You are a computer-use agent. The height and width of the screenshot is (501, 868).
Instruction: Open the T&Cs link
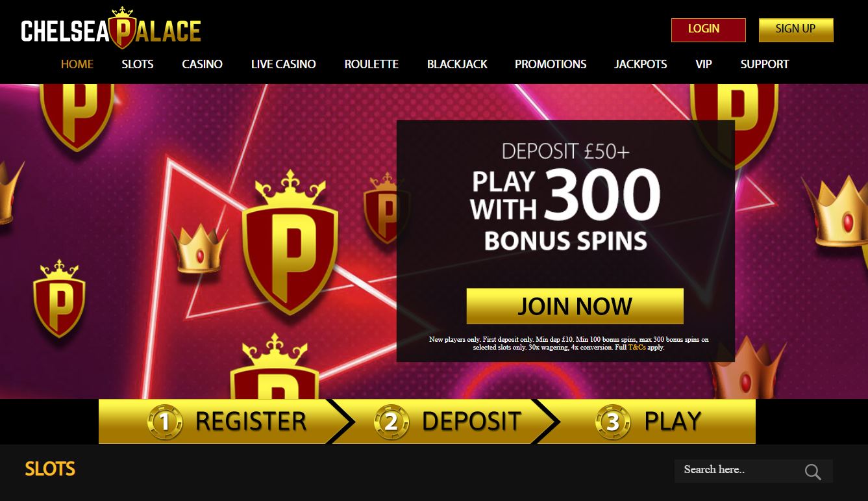[637, 348]
